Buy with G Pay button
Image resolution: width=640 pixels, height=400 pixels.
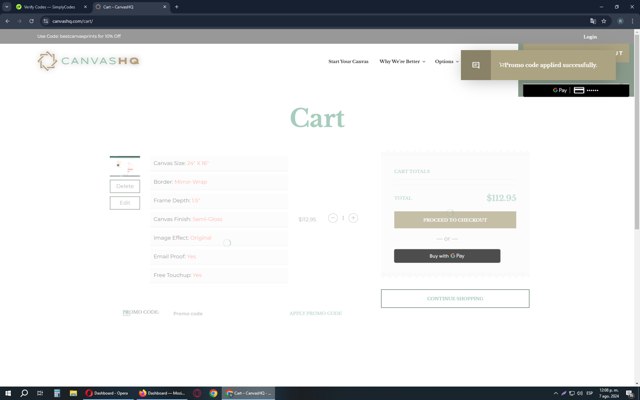(x=447, y=256)
